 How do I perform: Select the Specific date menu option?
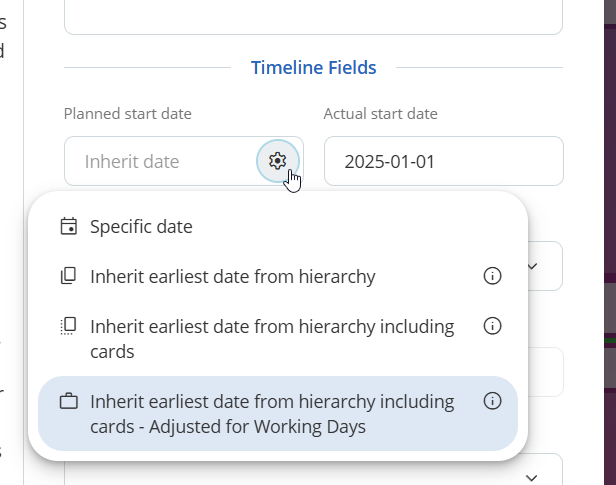tap(278, 227)
